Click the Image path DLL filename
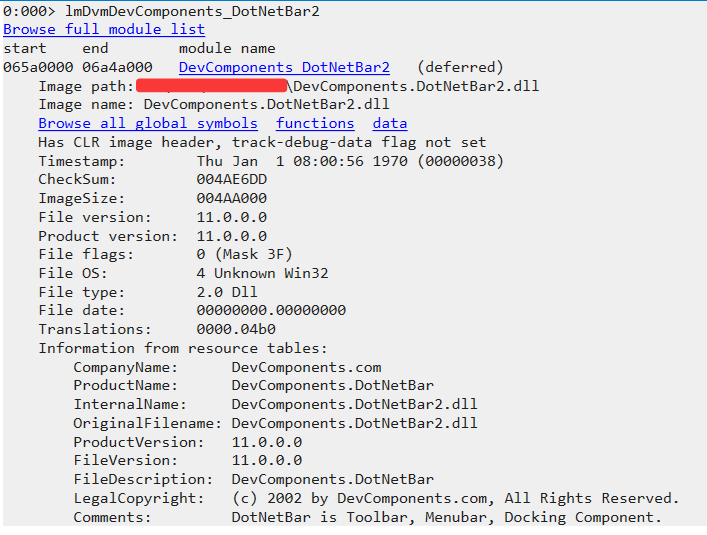The width and height of the screenshot is (707, 535). [x=416, y=86]
